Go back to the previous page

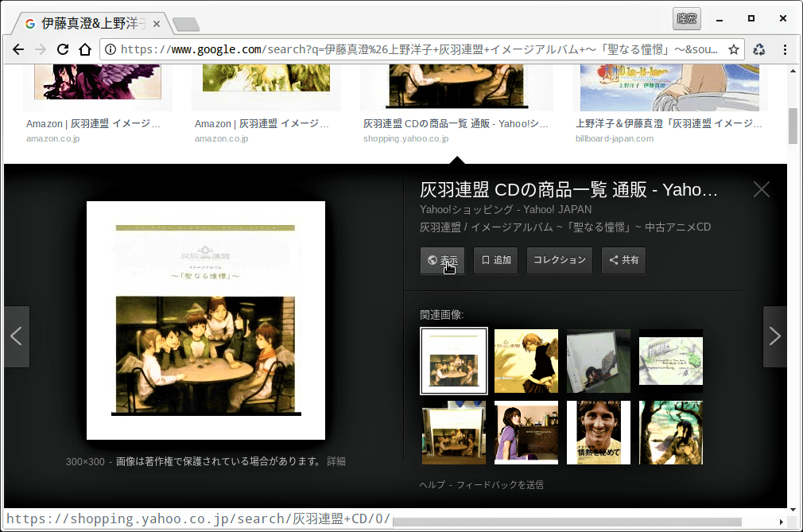click(18, 49)
